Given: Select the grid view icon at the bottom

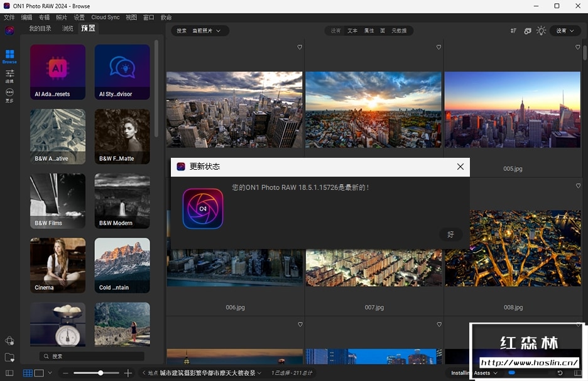Looking at the screenshot, I should (28, 373).
